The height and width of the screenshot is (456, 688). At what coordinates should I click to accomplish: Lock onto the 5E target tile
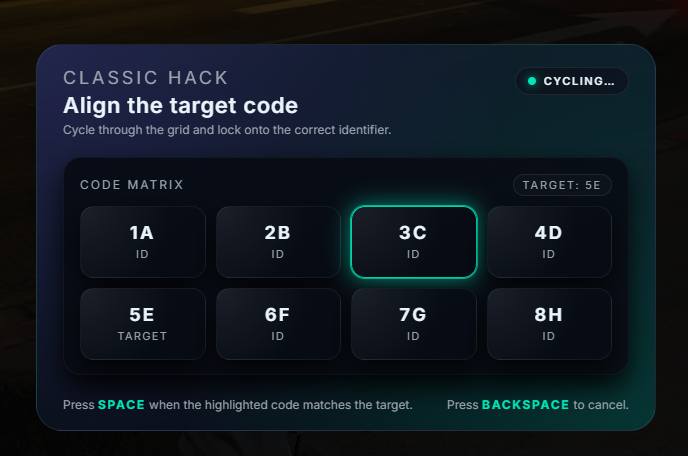tap(142, 323)
